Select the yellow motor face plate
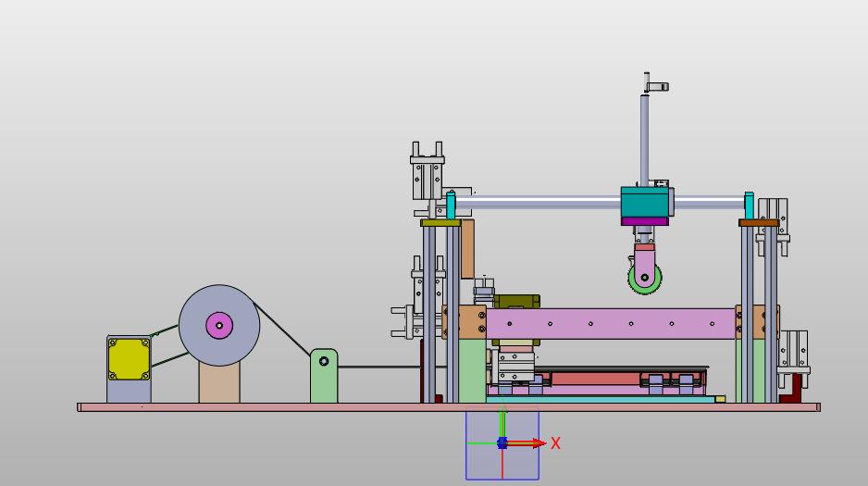 129,358
